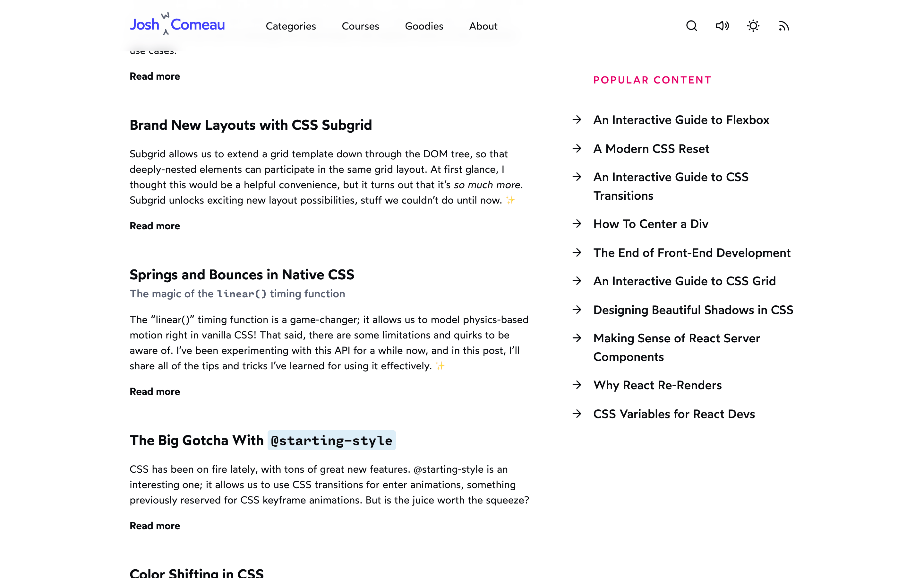The height and width of the screenshot is (578, 924).
Task: Open the partially visible 'Color Shifting in CSS' article
Action: pyautogui.click(x=196, y=573)
